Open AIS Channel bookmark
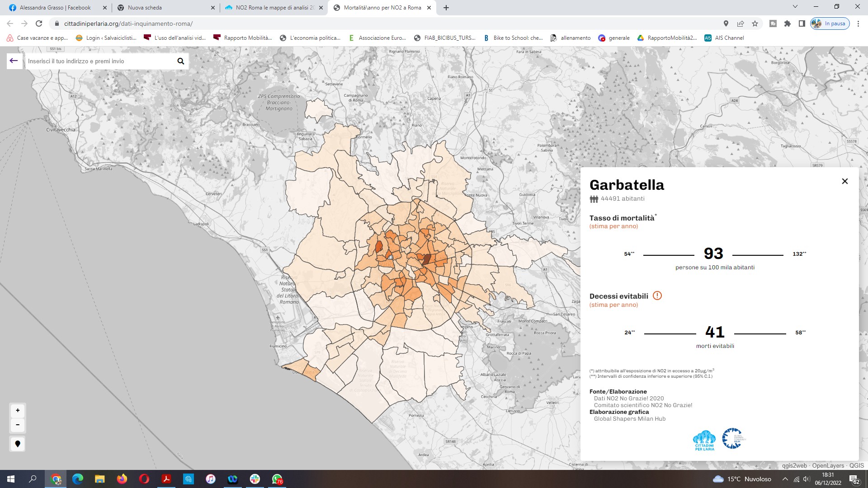Image resolution: width=868 pixels, height=488 pixels. pos(724,38)
